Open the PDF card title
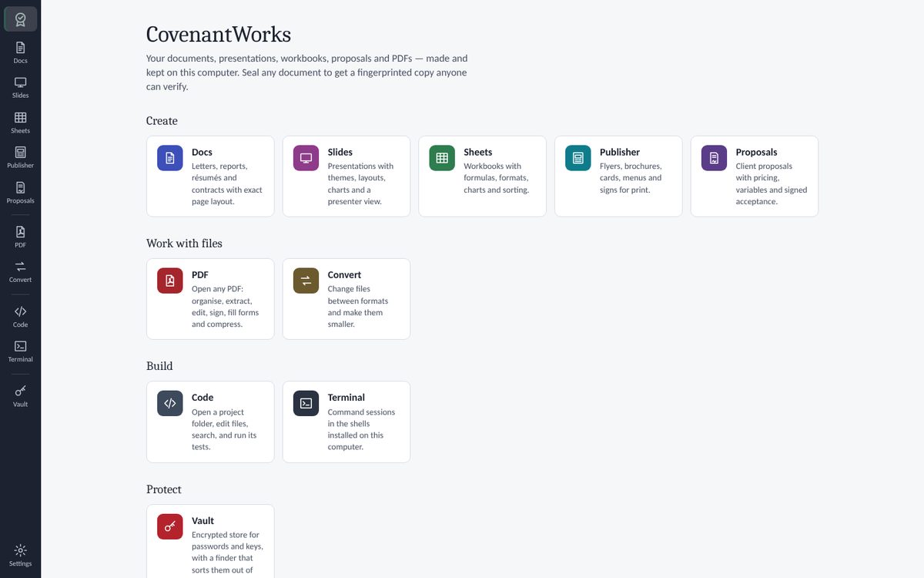 (x=200, y=274)
